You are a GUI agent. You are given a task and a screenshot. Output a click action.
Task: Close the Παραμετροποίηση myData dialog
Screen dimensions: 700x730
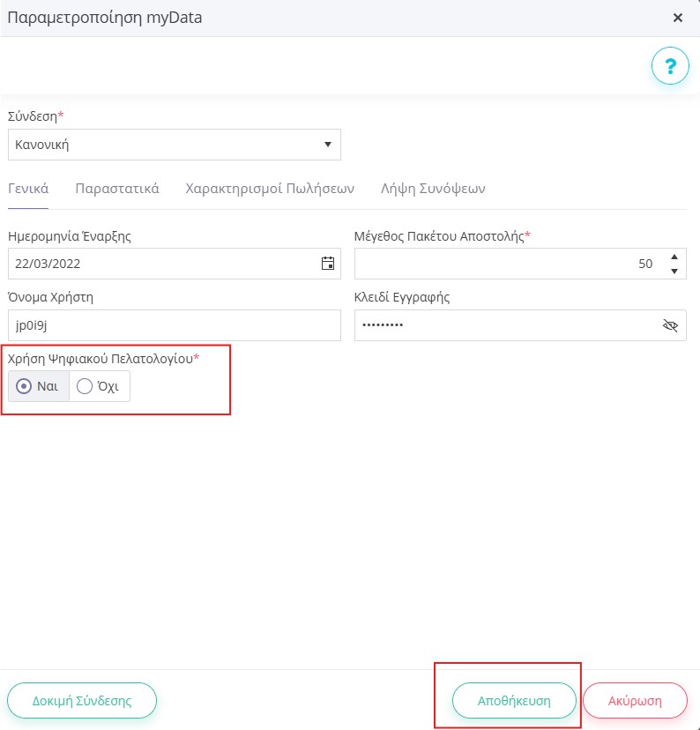pos(678,18)
